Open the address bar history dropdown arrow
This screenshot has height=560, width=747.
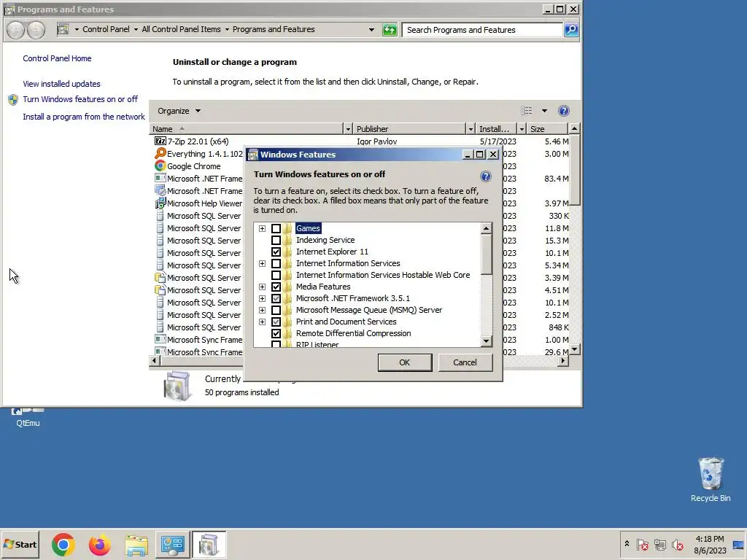[x=371, y=29]
